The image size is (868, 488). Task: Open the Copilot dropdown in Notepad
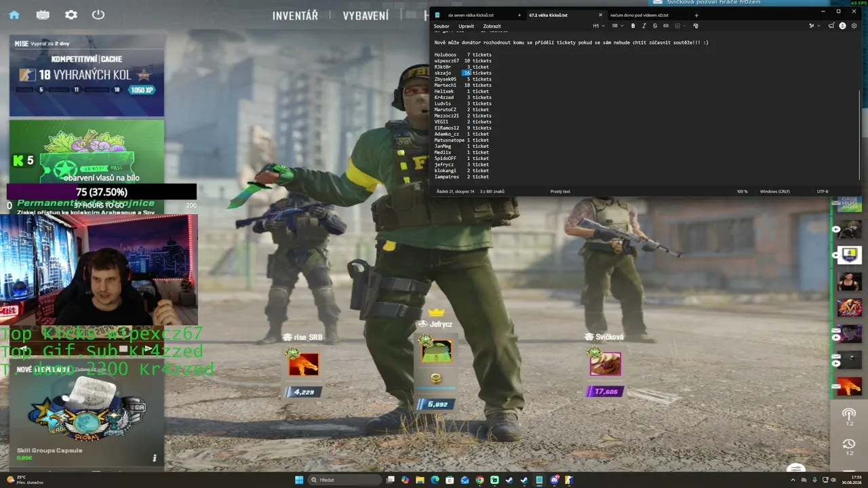(813, 26)
